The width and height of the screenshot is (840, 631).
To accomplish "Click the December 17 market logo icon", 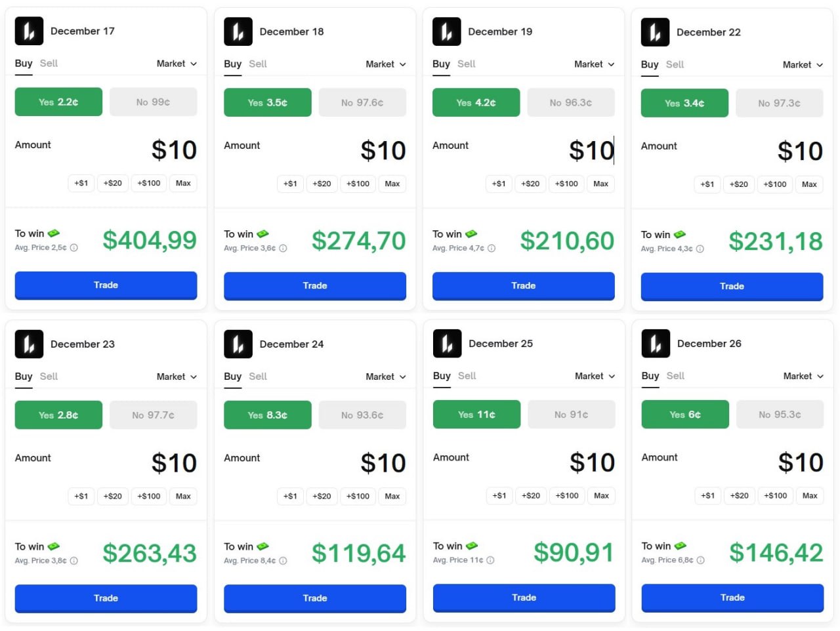I will point(29,31).
